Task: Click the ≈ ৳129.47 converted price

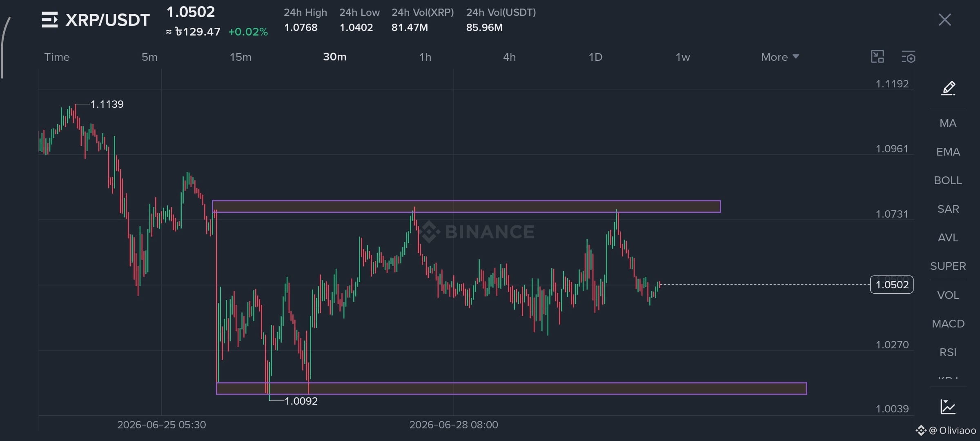Action: pos(193,32)
